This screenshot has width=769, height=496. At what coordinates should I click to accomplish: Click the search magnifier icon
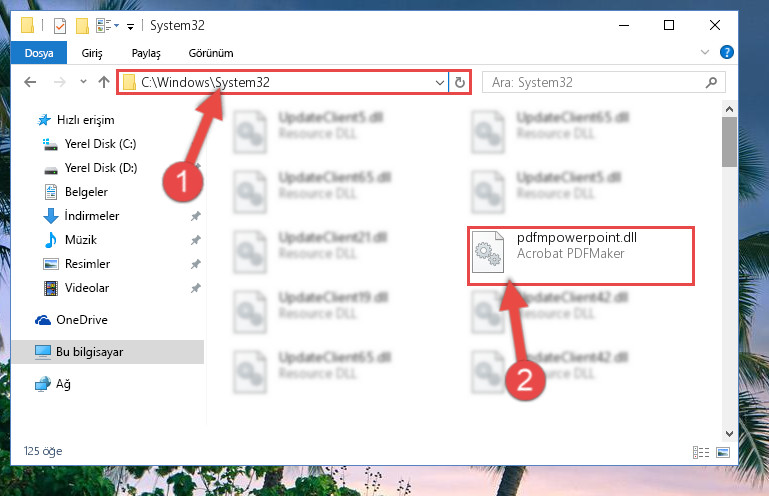tap(711, 82)
